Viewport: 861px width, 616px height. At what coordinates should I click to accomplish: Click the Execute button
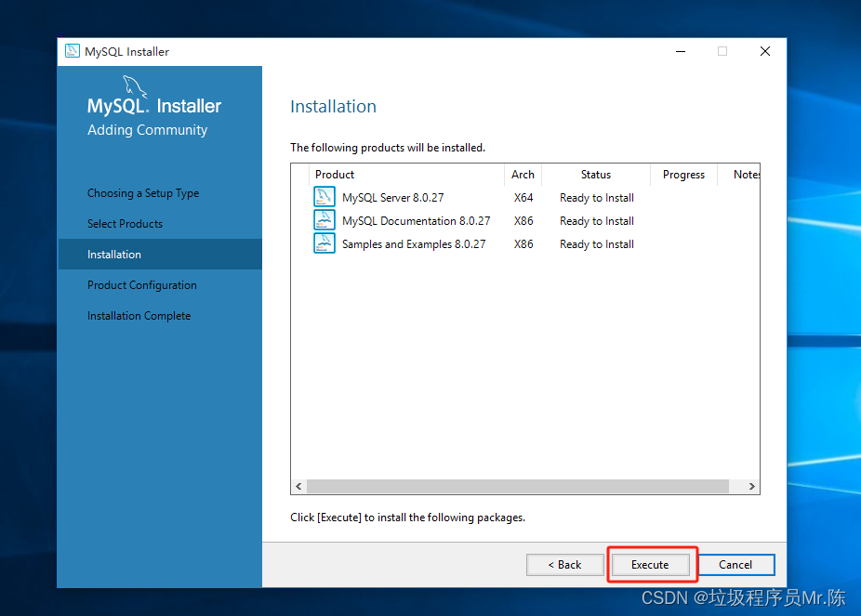pos(650,565)
